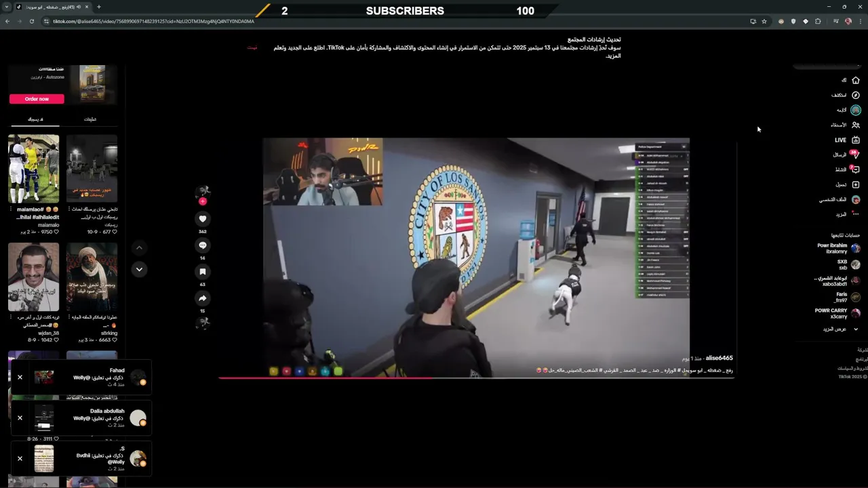Open the Dalia abdullah mention notification
The image size is (868, 488).
coord(81,418)
